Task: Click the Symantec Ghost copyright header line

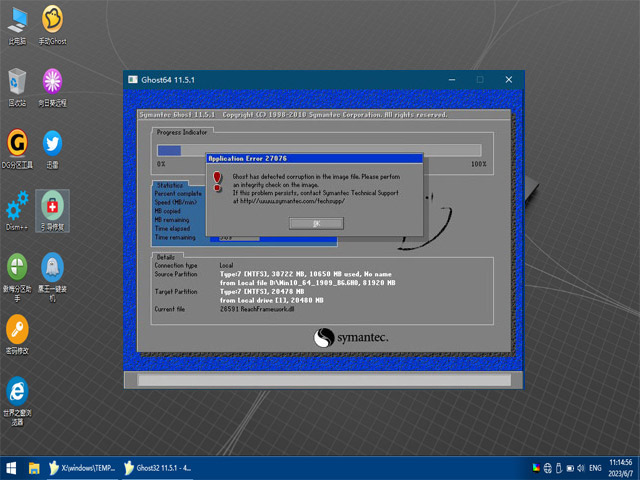Action: [293, 115]
